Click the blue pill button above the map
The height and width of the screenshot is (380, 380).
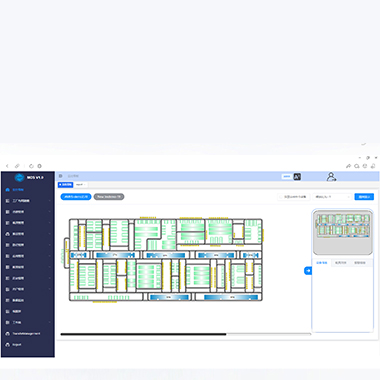tap(76, 197)
